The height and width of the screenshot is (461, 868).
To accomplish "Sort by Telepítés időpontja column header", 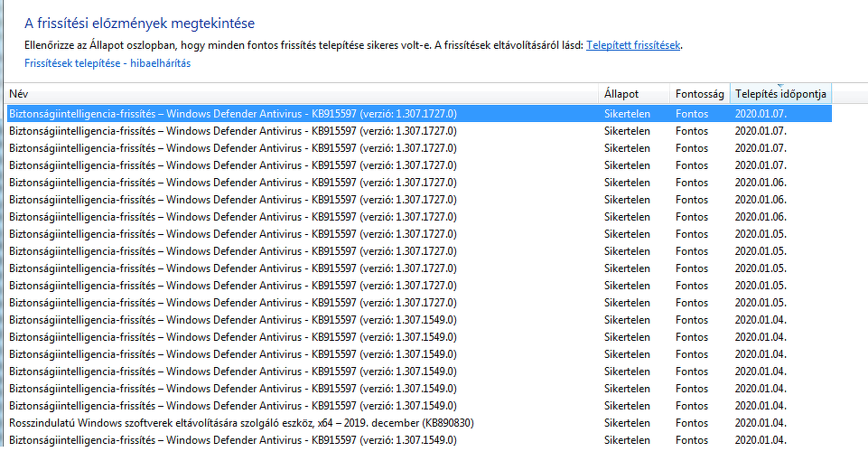I will click(780, 94).
